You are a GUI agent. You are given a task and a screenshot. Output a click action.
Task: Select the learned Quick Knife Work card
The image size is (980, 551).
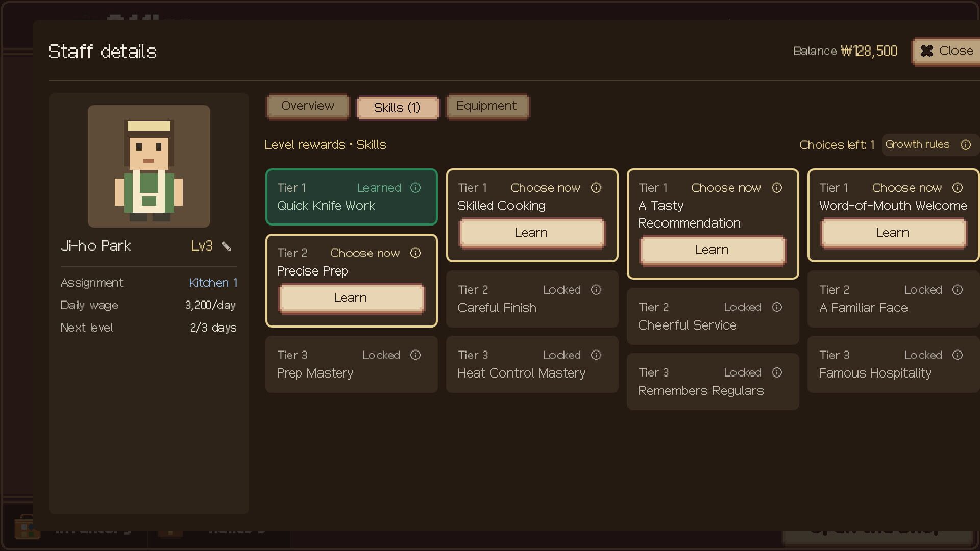351,197
